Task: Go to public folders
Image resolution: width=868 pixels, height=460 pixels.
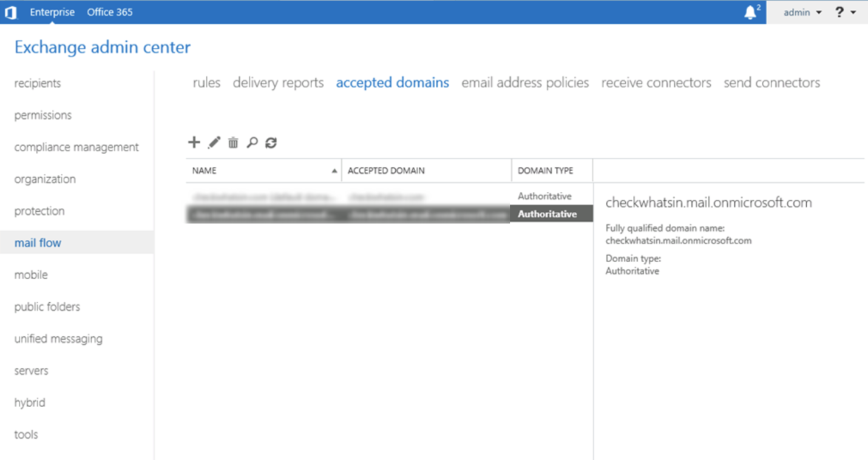Action: (47, 307)
